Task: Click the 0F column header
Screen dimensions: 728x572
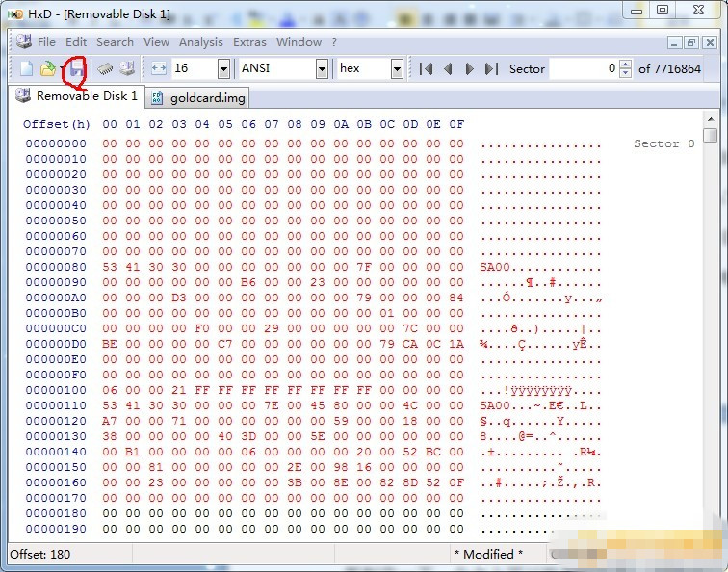Action: point(456,124)
